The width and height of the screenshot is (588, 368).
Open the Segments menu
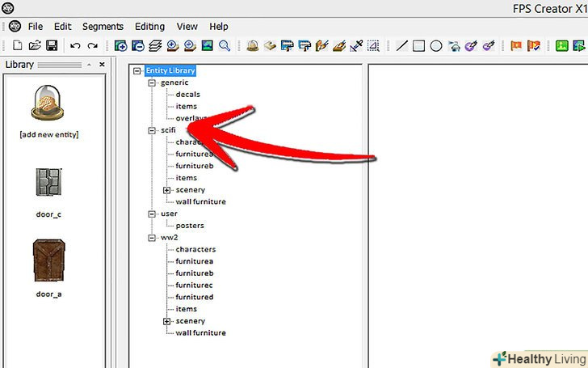103,26
